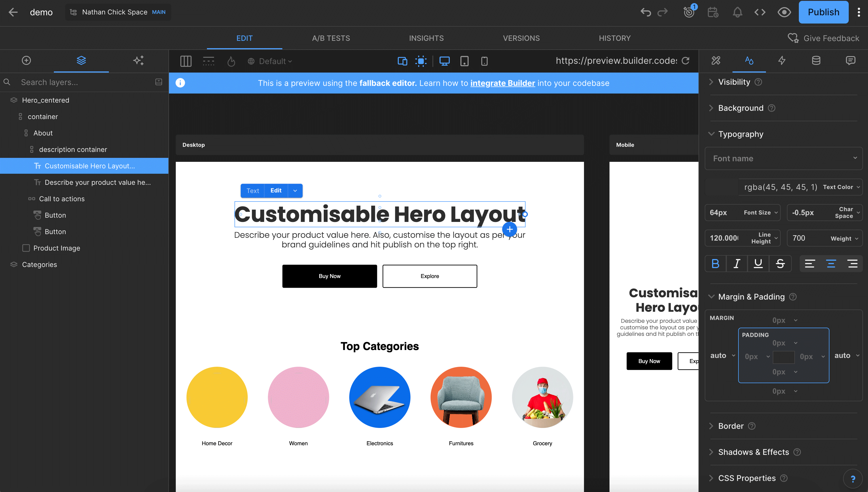Open the schedule calendar icon
Screen dimensions: 868x492
point(713,12)
